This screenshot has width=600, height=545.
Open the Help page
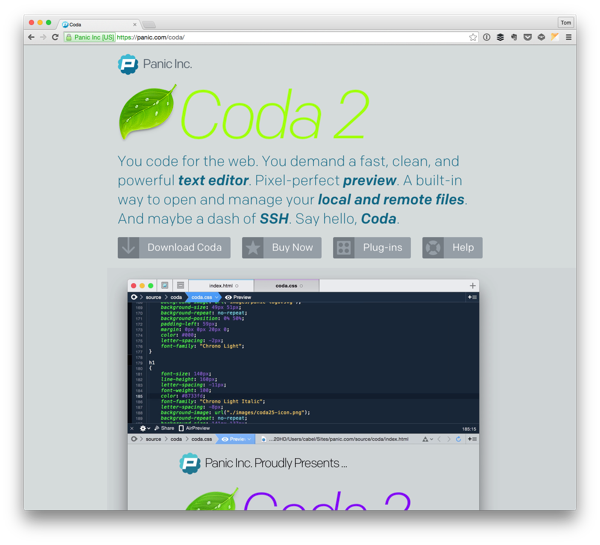point(452,247)
